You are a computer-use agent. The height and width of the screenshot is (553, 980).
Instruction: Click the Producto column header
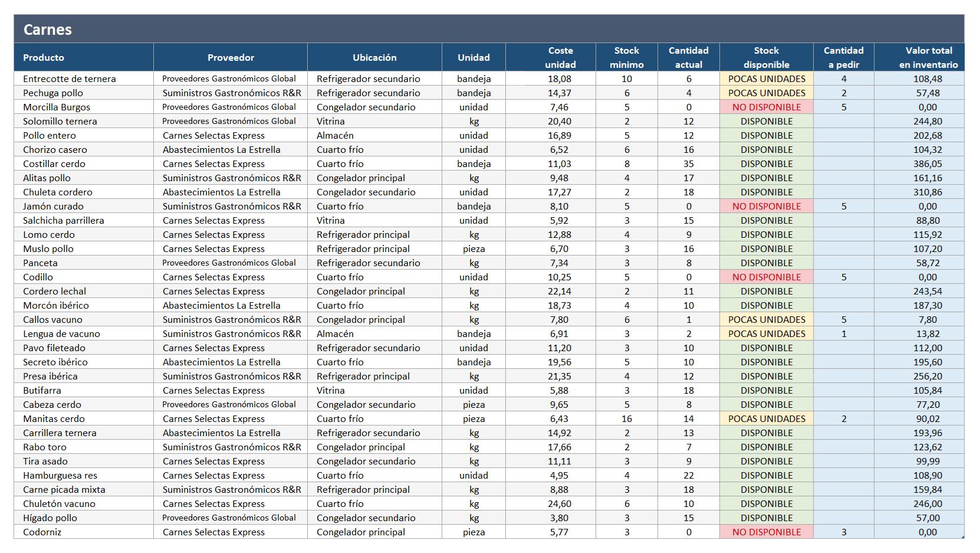coord(84,57)
